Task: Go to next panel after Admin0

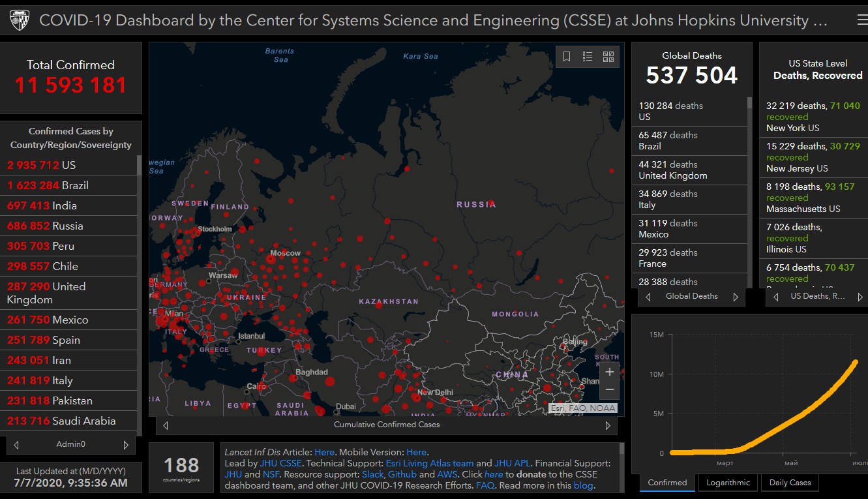Action: 126,445
